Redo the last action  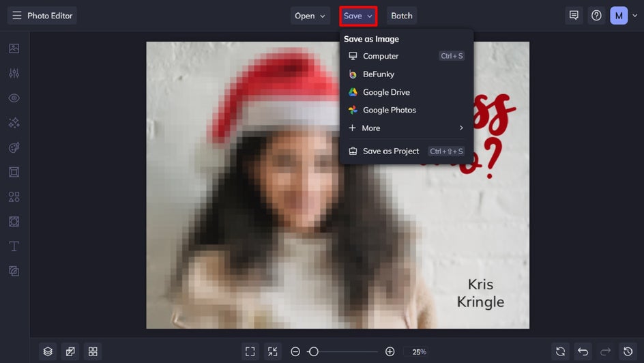[605, 351]
